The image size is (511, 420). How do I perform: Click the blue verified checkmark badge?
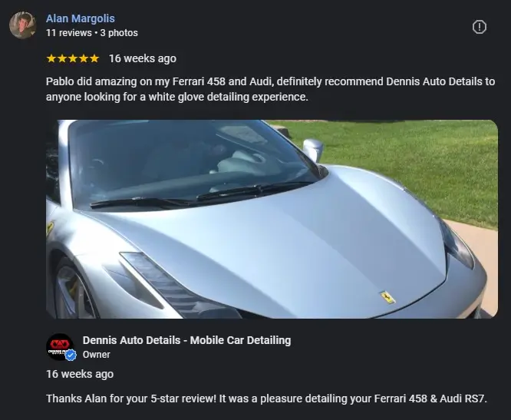pos(71,355)
